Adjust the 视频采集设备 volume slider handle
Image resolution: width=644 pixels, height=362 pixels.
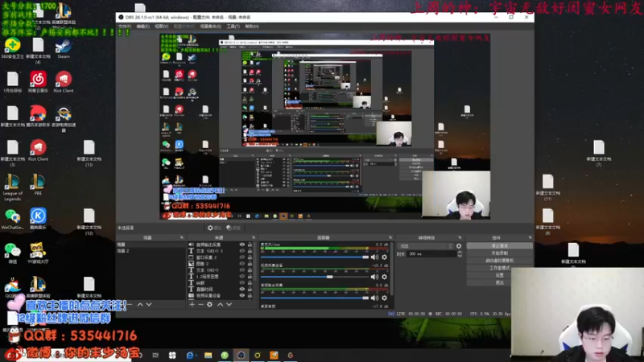pyautogui.click(x=329, y=277)
